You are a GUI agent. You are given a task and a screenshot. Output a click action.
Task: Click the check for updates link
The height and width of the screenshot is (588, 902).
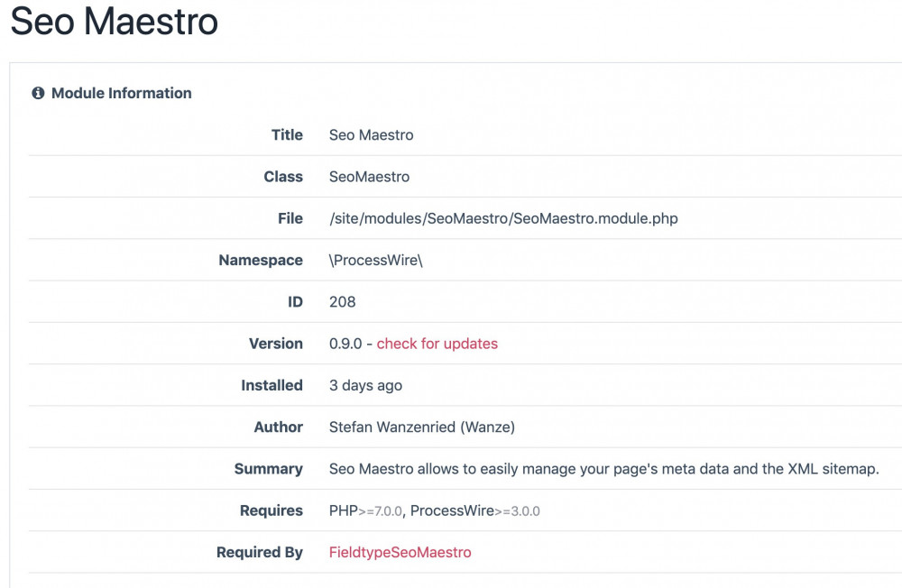tap(437, 344)
